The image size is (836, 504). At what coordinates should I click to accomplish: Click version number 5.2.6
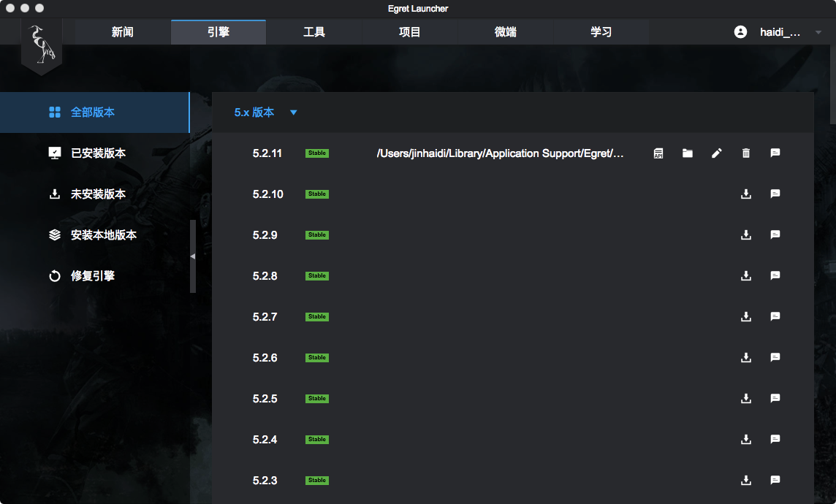pos(265,357)
